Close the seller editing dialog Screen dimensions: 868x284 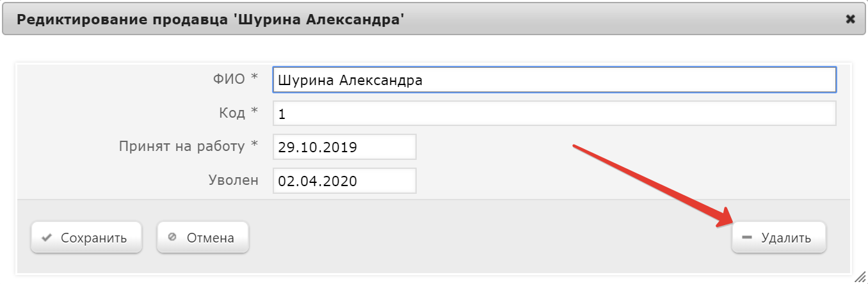(851, 19)
